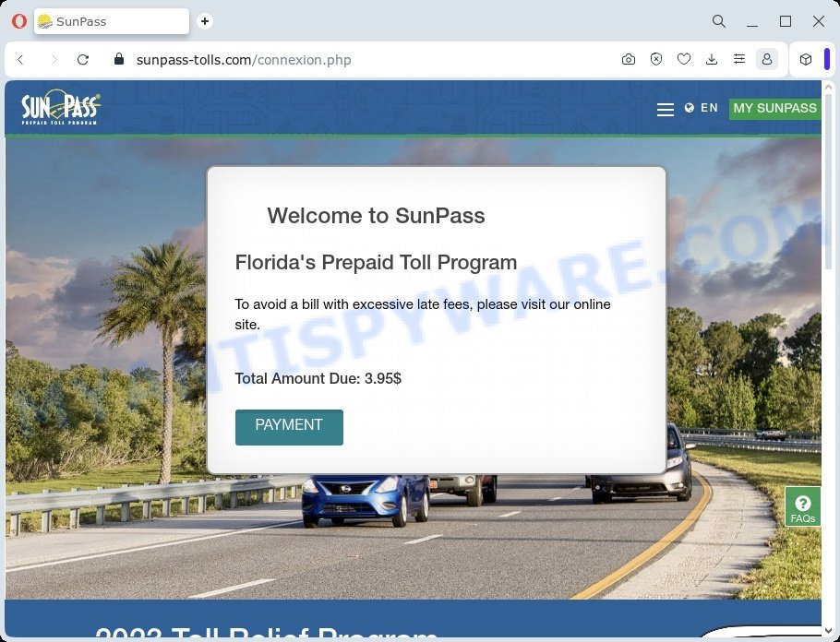Screen dimensions: 840x642
Task: Click the PAYMENT button
Action: [x=289, y=427]
